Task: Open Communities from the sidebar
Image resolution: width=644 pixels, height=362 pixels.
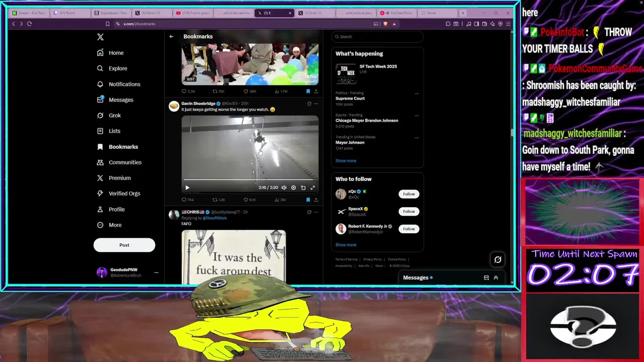Action: [x=119, y=162]
